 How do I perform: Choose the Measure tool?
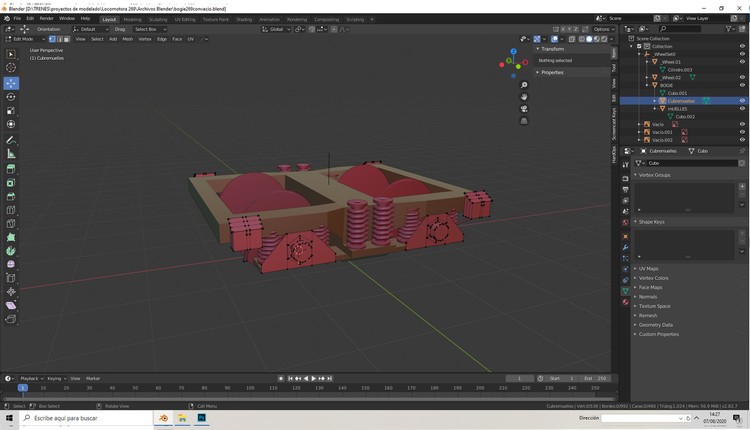[11, 154]
